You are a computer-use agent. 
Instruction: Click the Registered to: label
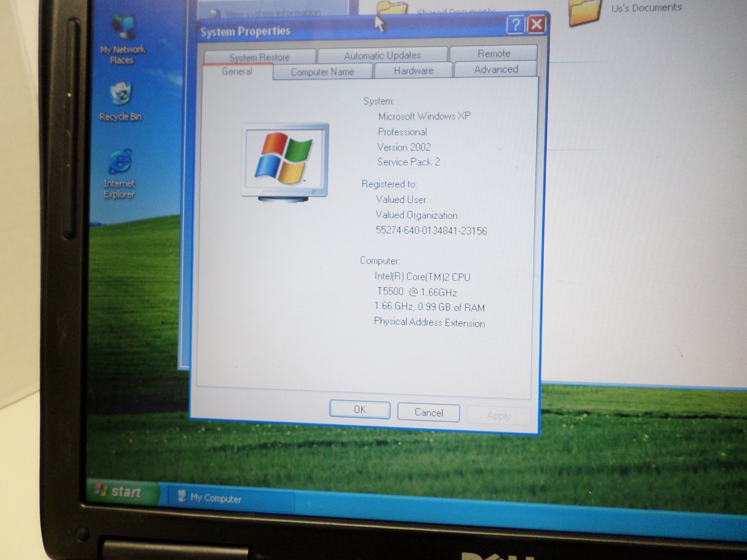(x=389, y=184)
